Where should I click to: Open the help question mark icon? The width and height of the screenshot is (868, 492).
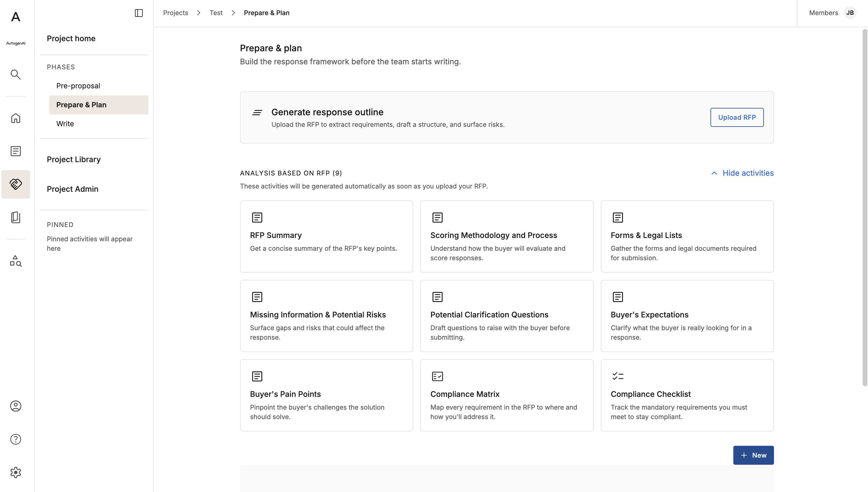[15, 439]
